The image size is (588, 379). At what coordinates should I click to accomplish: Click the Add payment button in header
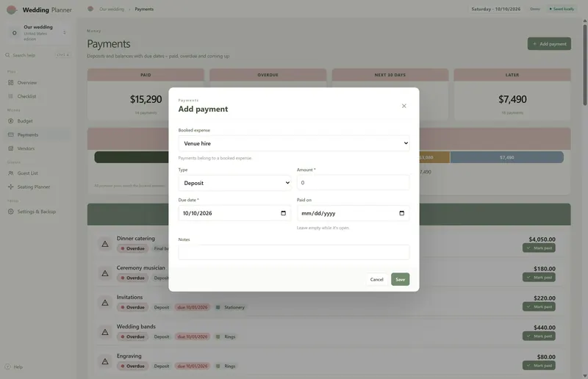549,44
